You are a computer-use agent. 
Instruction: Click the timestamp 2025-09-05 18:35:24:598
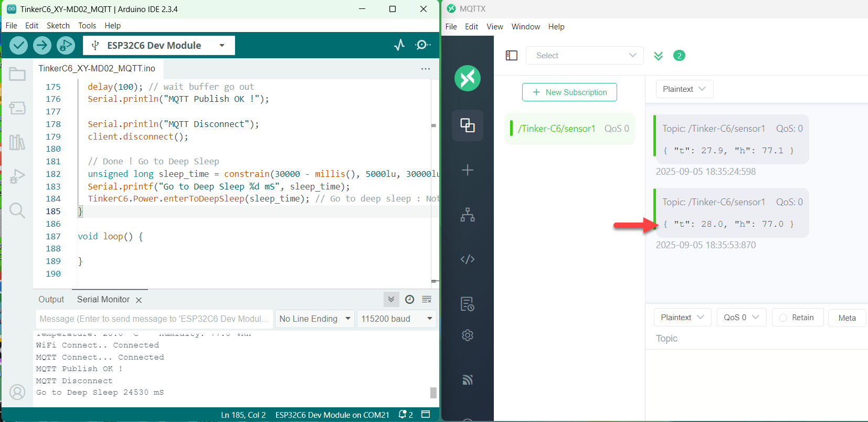[706, 172]
